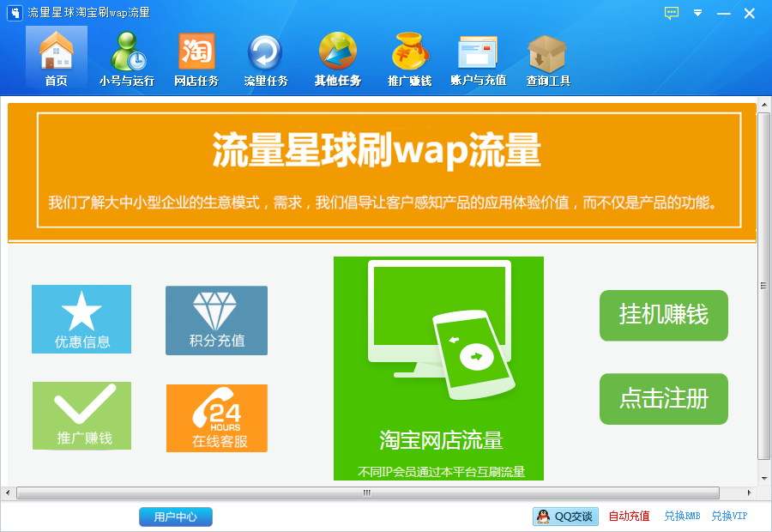This screenshot has width=772, height=532.
Task: Open the feedback chat bubble icon
Action: coord(672,13)
